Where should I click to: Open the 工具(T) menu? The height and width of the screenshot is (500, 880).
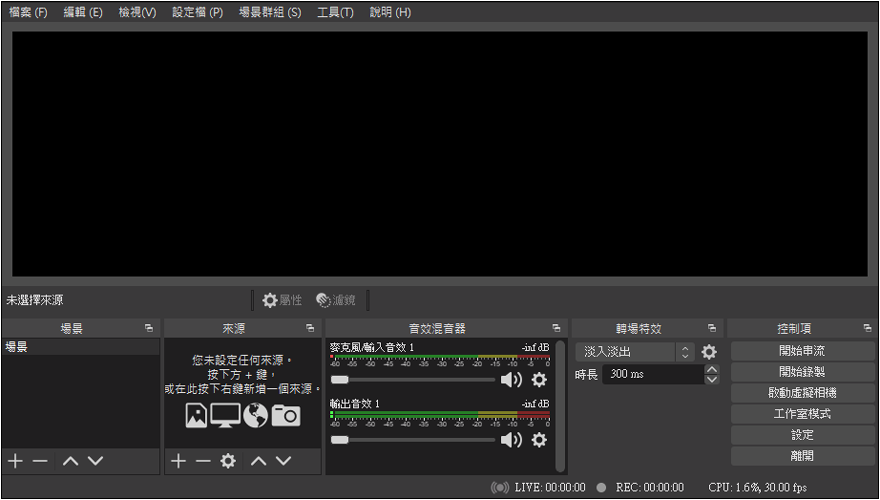click(x=335, y=12)
